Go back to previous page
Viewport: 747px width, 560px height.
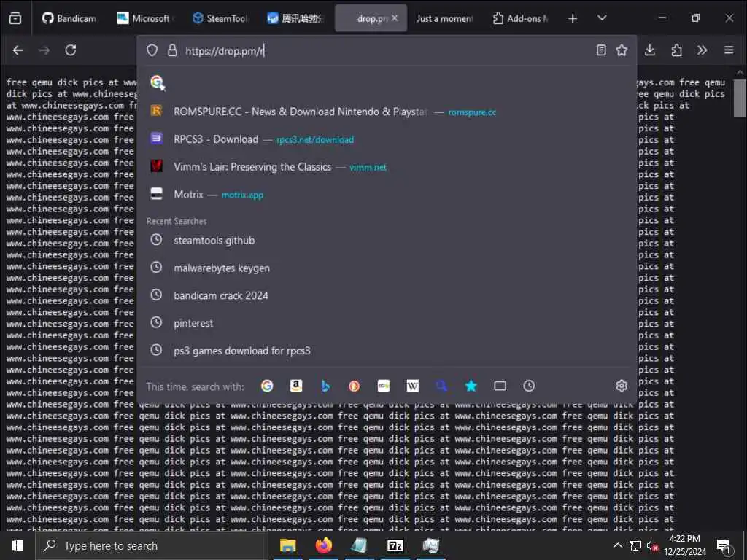pos(18,50)
